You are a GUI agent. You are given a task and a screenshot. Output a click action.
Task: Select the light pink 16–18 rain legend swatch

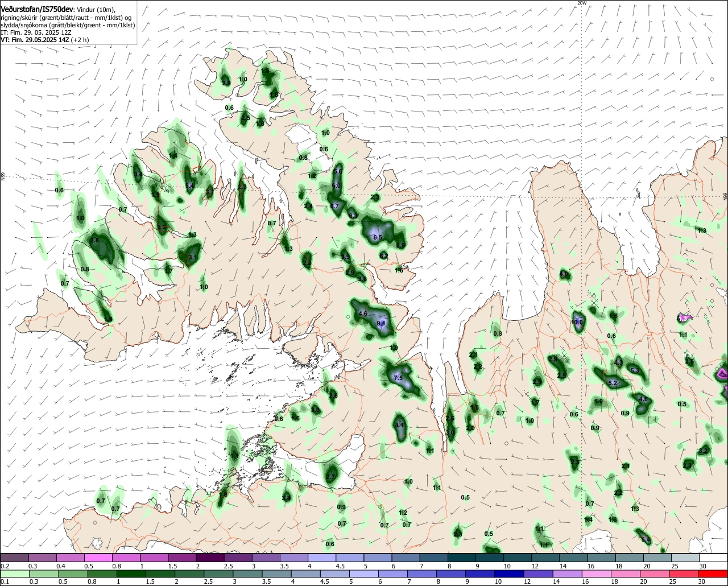point(597,574)
